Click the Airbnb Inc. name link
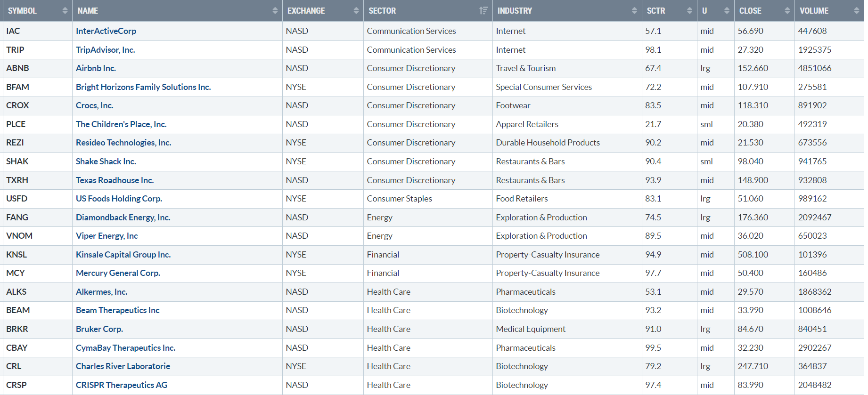The height and width of the screenshot is (395, 868). 96,68
